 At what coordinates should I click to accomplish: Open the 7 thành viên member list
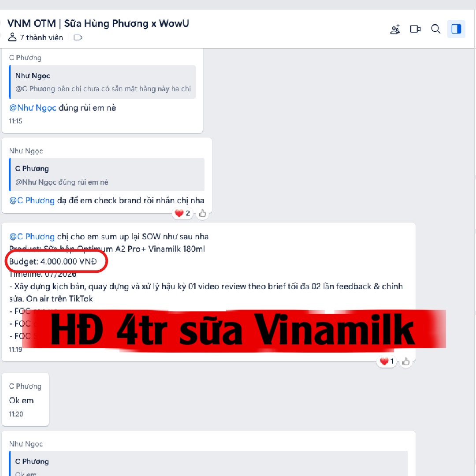point(36,37)
